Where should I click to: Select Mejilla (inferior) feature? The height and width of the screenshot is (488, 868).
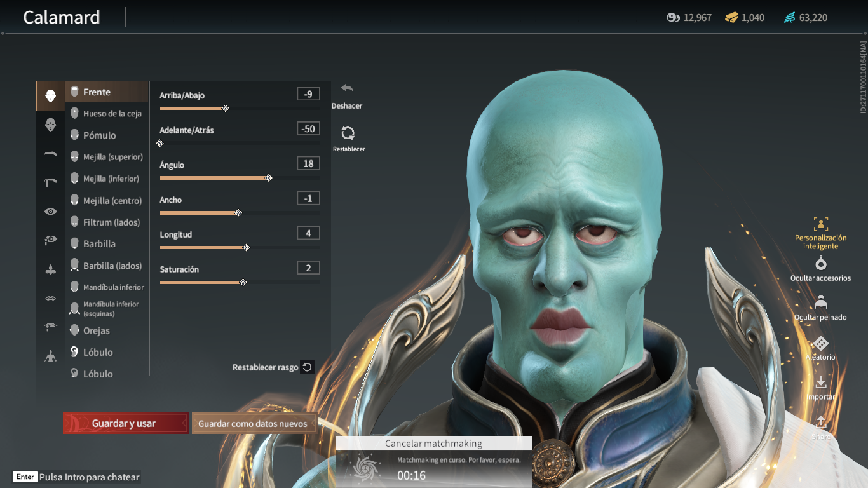[x=107, y=179]
